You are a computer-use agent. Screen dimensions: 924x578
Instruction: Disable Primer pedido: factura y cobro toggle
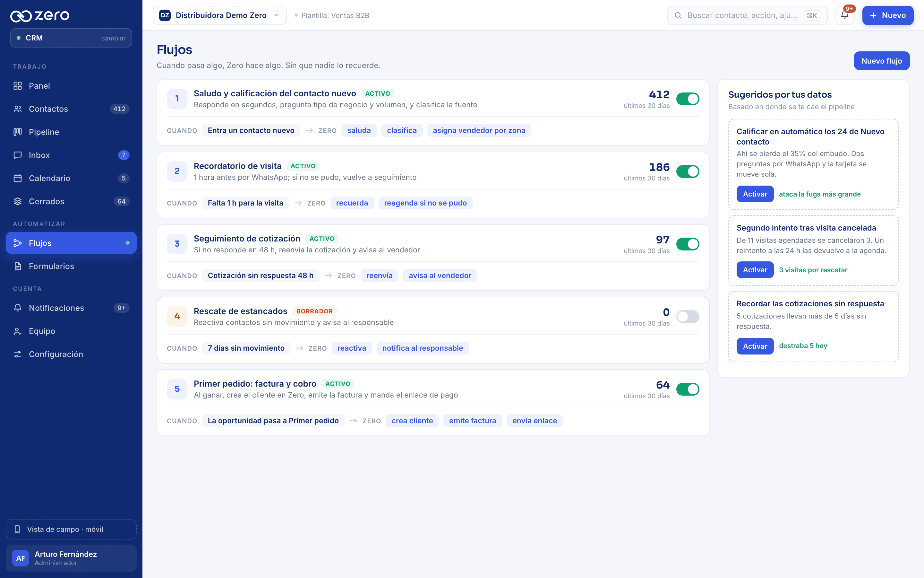[688, 389]
